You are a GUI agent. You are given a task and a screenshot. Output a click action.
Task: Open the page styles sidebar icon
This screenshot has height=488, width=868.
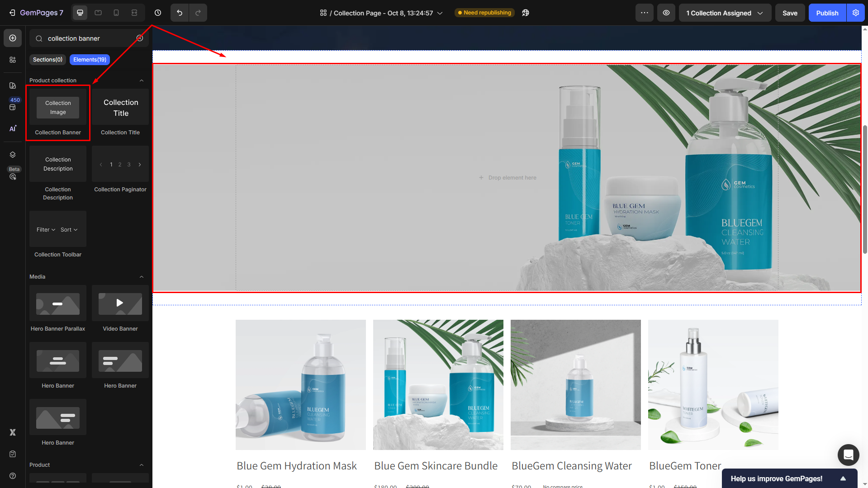[x=13, y=85]
